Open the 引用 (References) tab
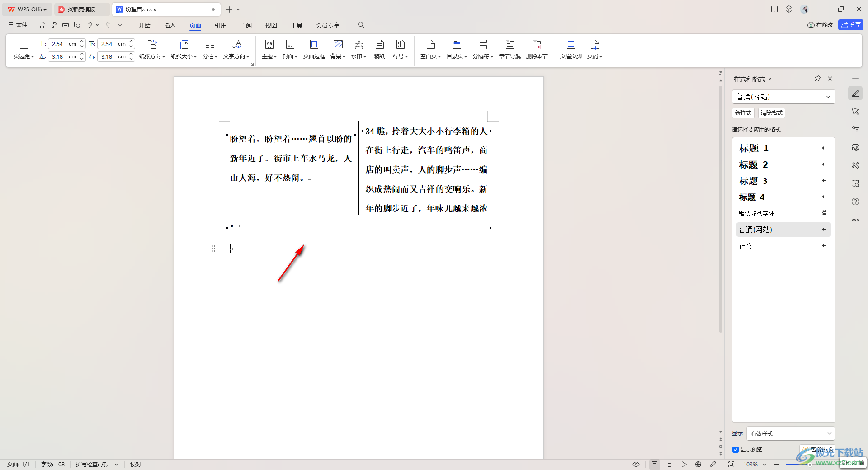The height and width of the screenshot is (470, 868). [x=221, y=25]
